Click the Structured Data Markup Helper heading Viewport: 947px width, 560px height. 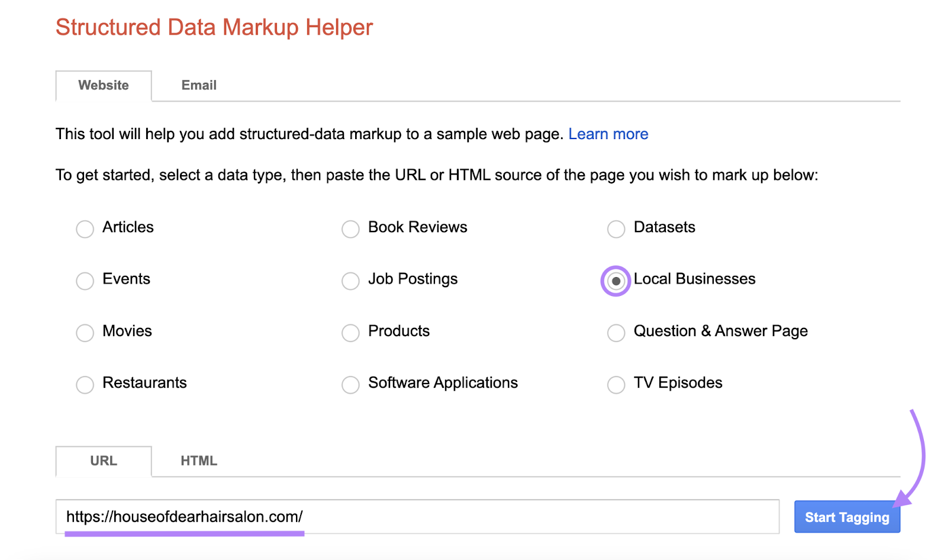pyautogui.click(x=214, y=27)
